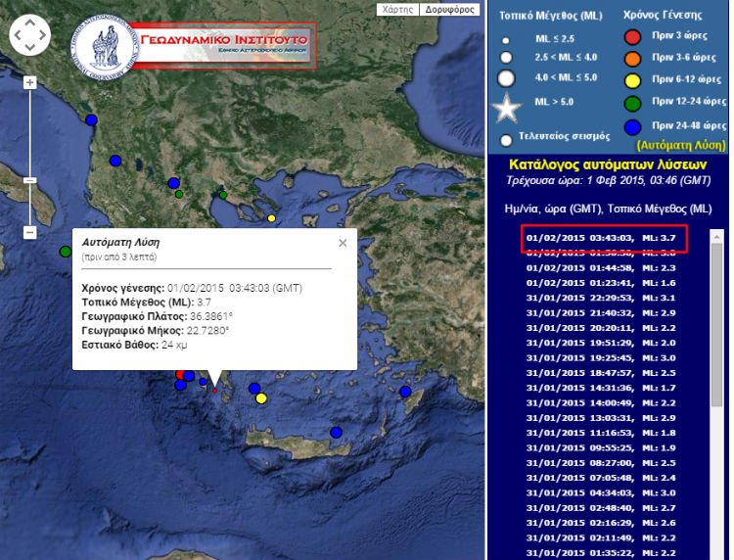This screenshot has width=734, height=560.
Task: Switch to Χάρτης map view
Action: click(397, 10)
